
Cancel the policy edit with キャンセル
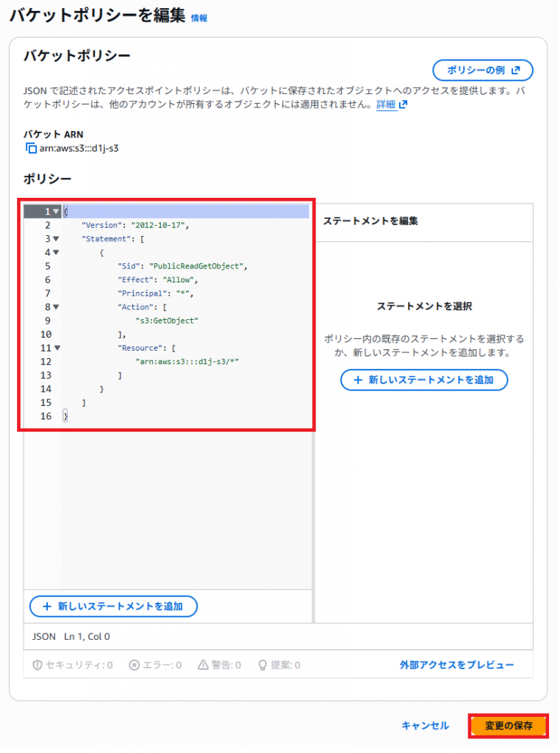click(425, 726)
